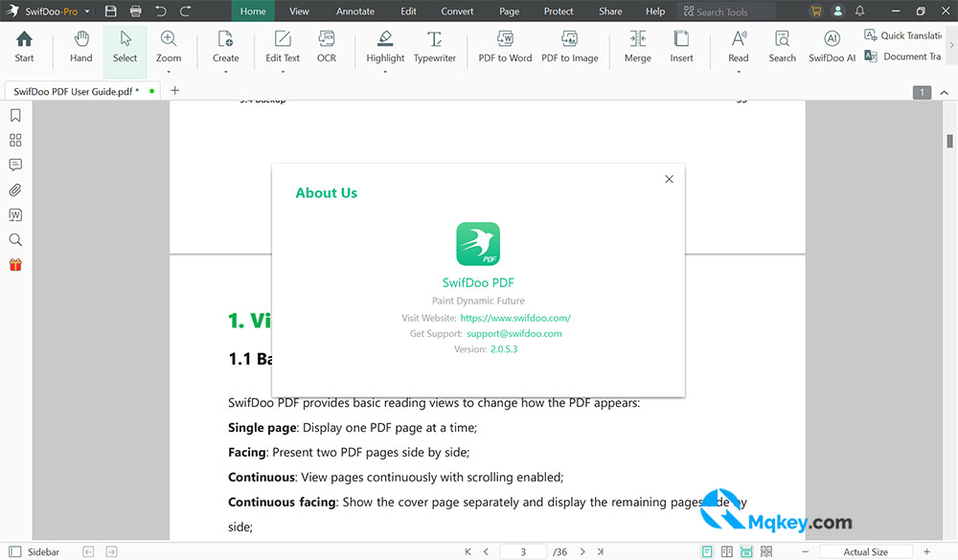
Task: Click the Word icon in left sidebar
Action: [x=15, y=215]
